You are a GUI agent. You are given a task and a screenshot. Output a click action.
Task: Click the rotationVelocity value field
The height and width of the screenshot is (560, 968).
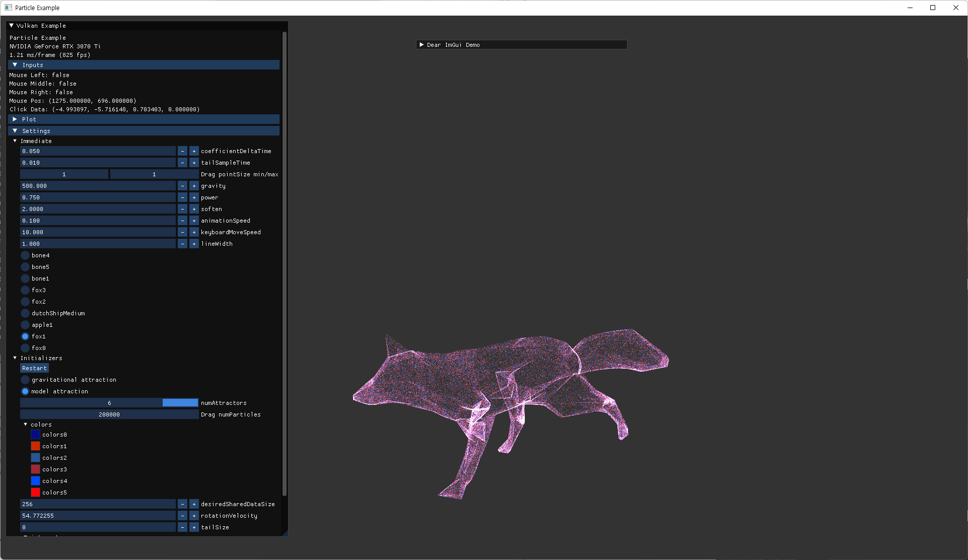[98, 516]
